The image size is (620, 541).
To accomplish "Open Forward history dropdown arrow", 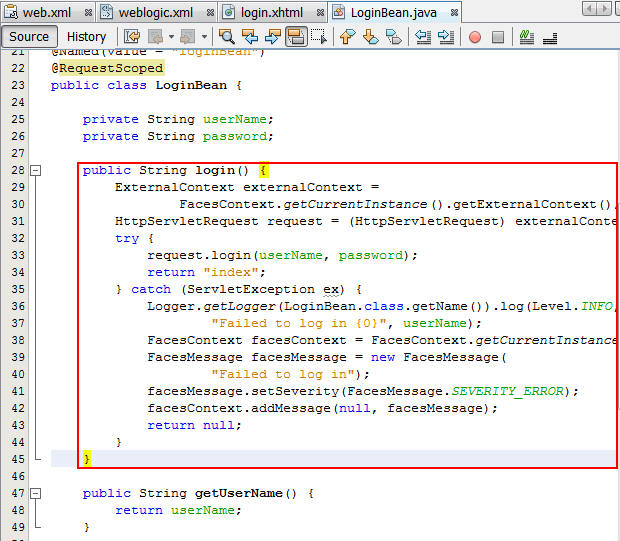I will tap(204, 37).
